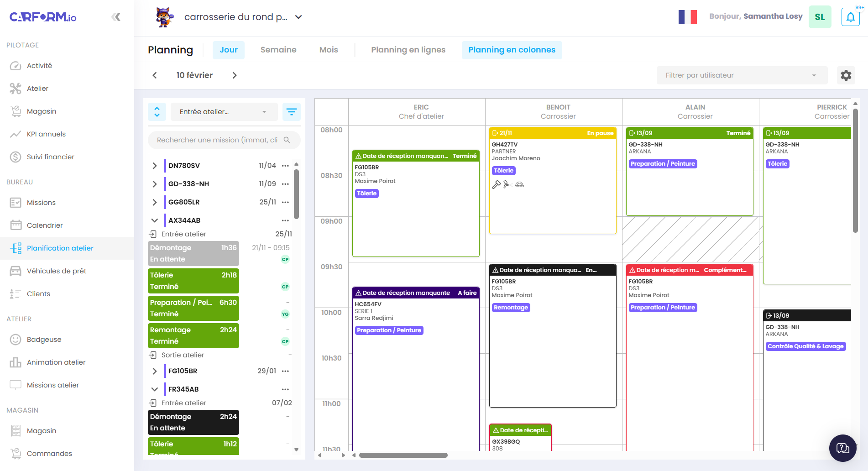Collapse the AX344AB mission details
Viewport: 868px width, 471px height.
pos(154,220)
